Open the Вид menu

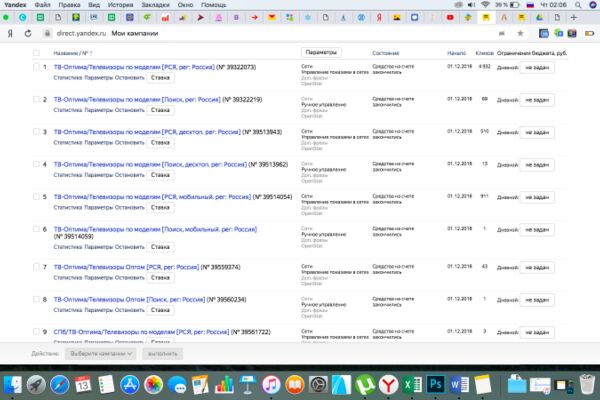(94, 5)
